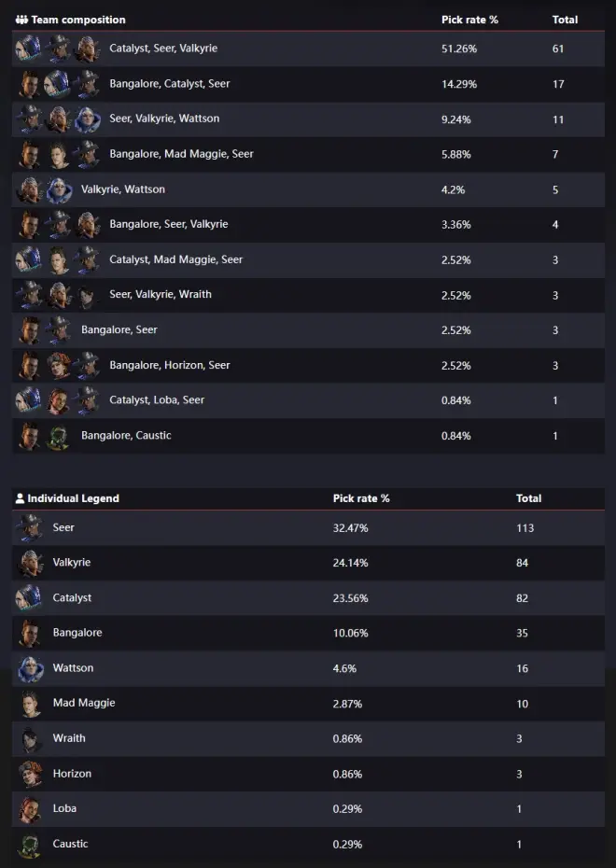Click the Team composition group icon

(x=21, y=20)
